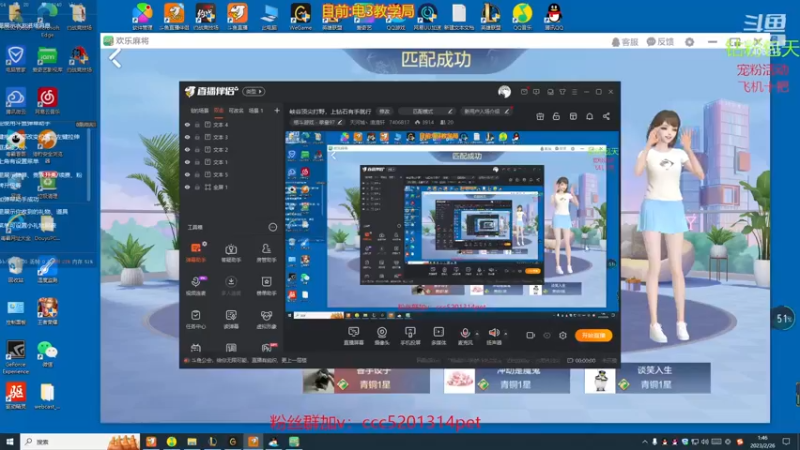This screenshot has height=450, width=800.
Task: Click 修改 next to stream title
Action: [384, 111]
